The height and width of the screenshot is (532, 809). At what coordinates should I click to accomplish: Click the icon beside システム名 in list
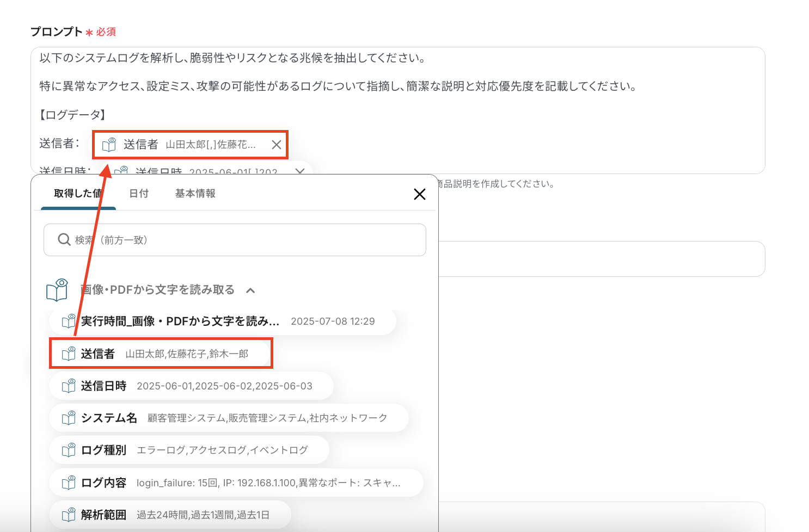pos(69,418)
